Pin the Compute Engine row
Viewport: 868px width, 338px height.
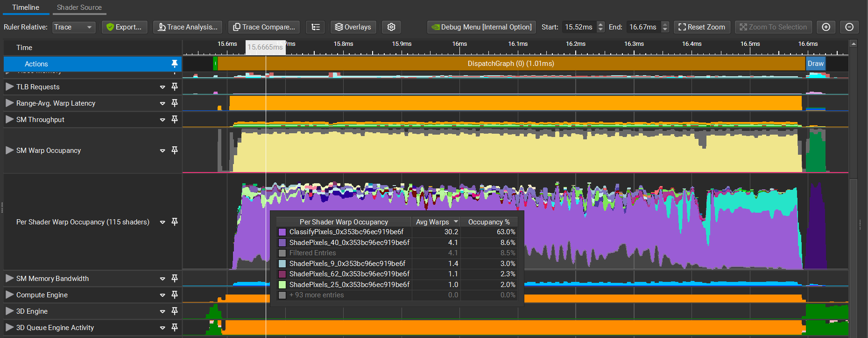[175, 295]
